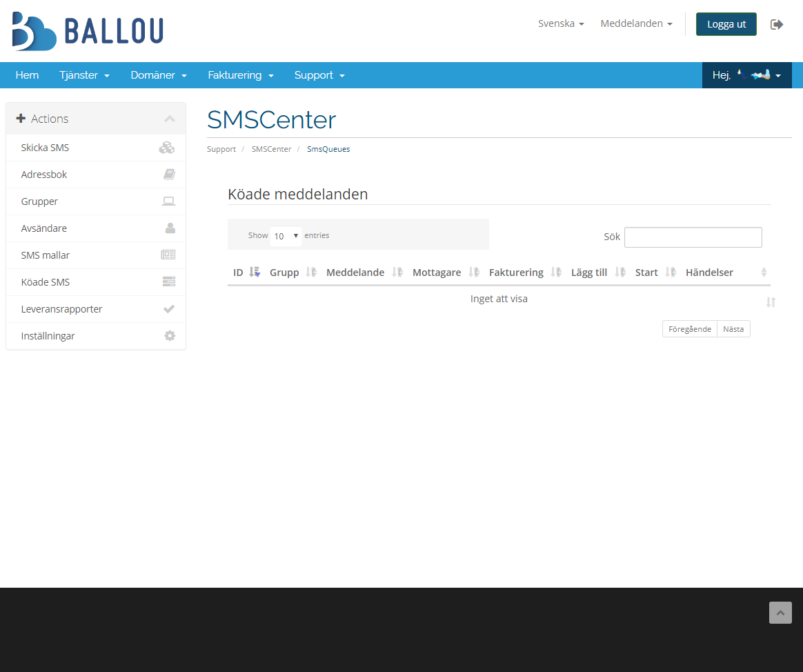The height and width of the screenshot is (672, 803).
Task: Click inside the Sök search field
Action: 693,237
